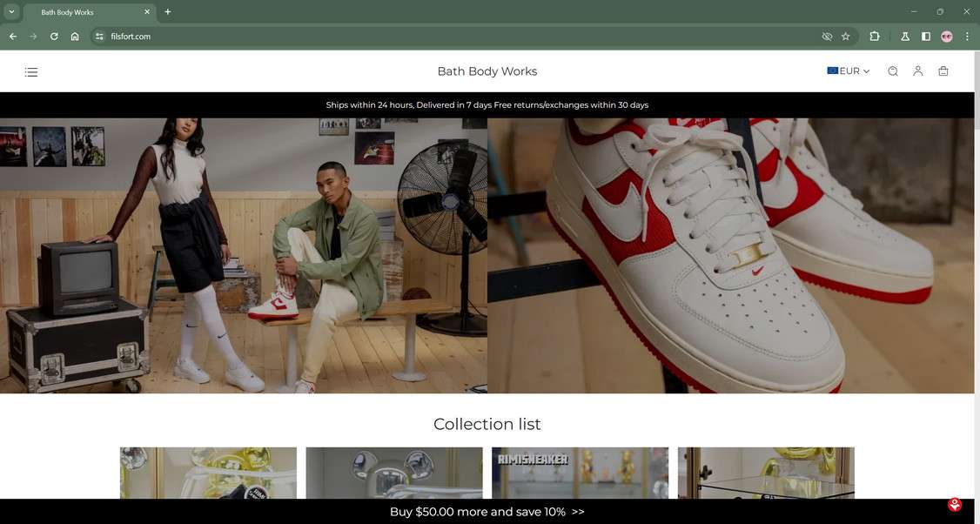This screenshot has width=980, height=524.
Task: Open the fourth collection card with glass case
Action: (766, 473)
